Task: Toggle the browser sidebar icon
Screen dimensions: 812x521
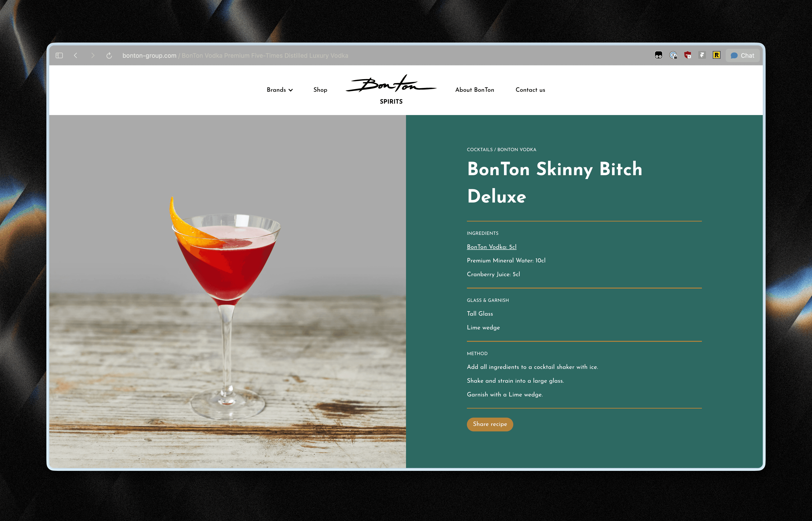Action: coord(59,55)
